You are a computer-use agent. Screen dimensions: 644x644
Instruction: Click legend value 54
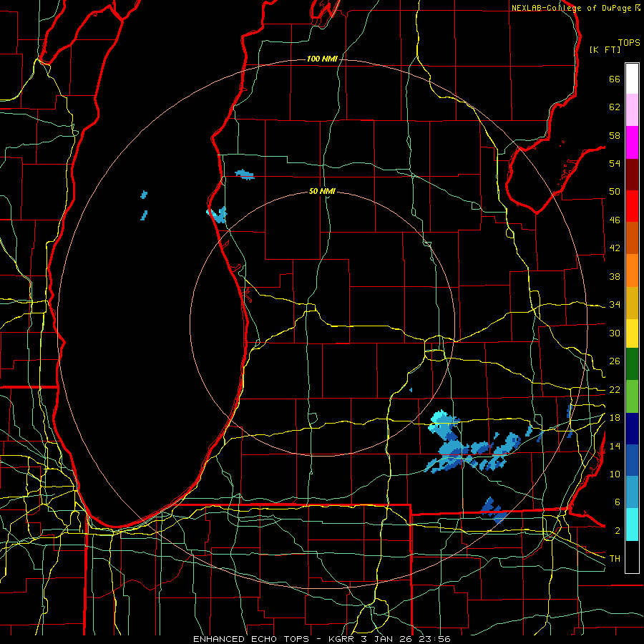pyautogui.click(x=615, y=163)
